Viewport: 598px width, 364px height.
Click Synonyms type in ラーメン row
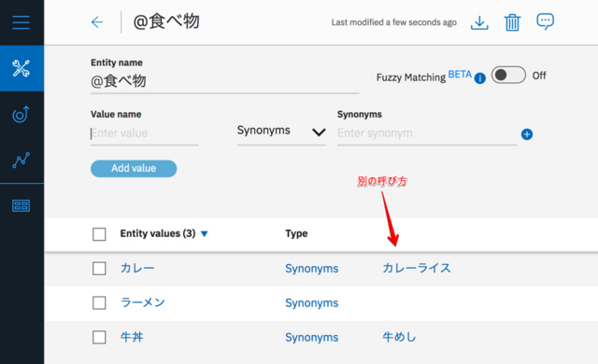(x=311, y=303)
